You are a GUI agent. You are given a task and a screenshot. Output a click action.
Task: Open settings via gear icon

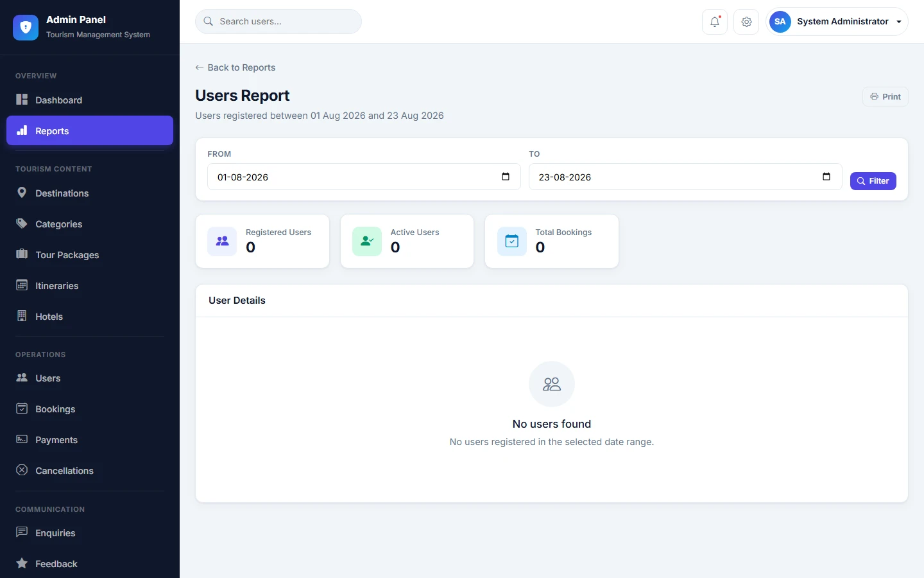[x=746, y=22]
